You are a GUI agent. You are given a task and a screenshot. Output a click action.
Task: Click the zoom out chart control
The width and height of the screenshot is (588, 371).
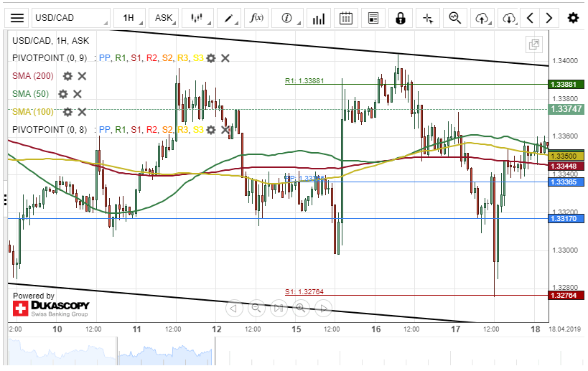click(256, 309)
